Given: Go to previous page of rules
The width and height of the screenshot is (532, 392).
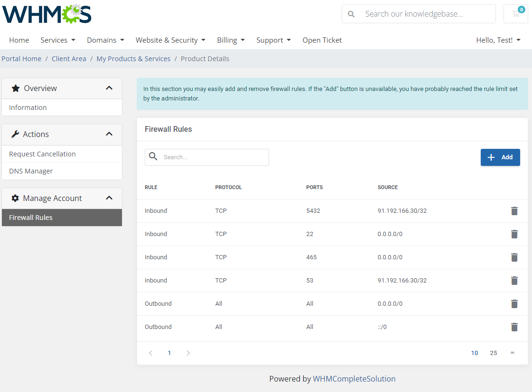Looking at the screenshot, I should point(150,353).
